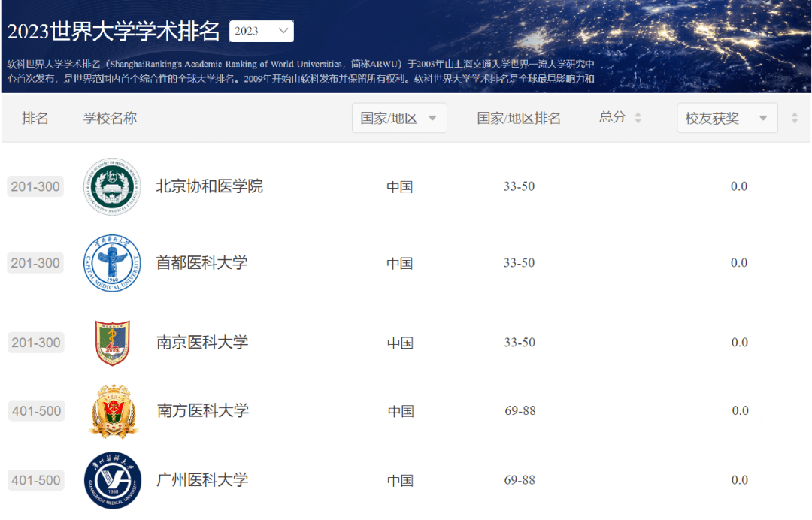
Task: Open the 北京协和医学院 school page
Action: tap(210, 186)
